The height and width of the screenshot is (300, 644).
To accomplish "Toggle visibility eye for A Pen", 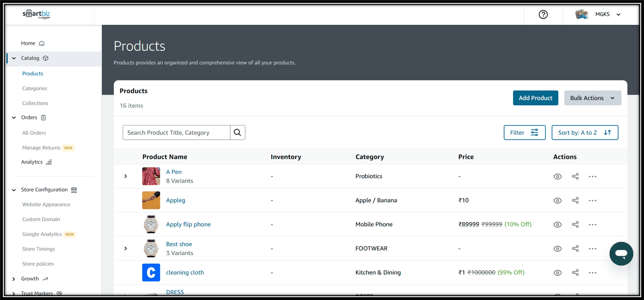I will click(557, 177).
